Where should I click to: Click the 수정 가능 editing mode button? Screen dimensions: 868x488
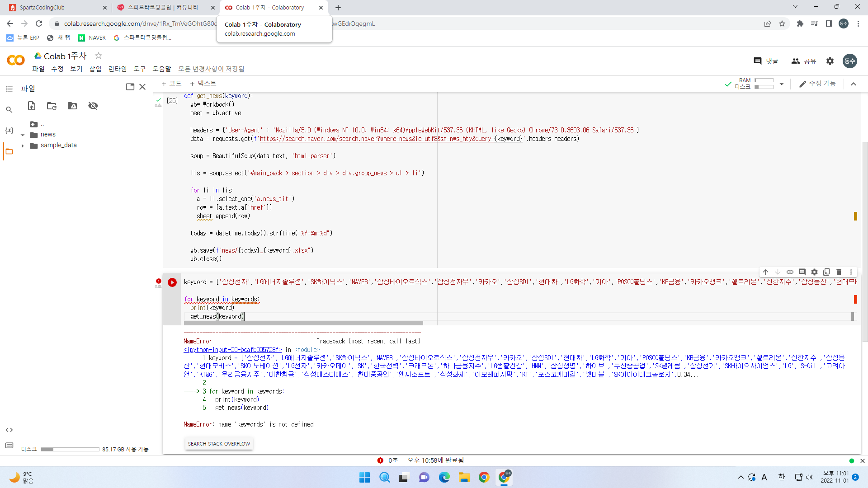point(817,84)
